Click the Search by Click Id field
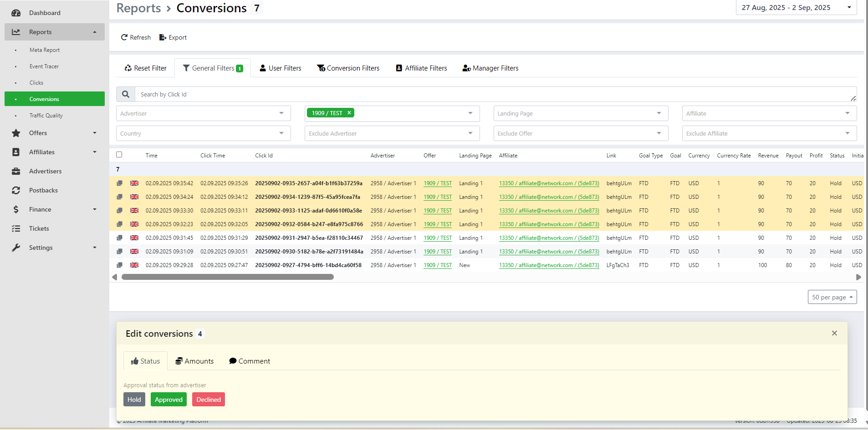 tap(492, 94)
